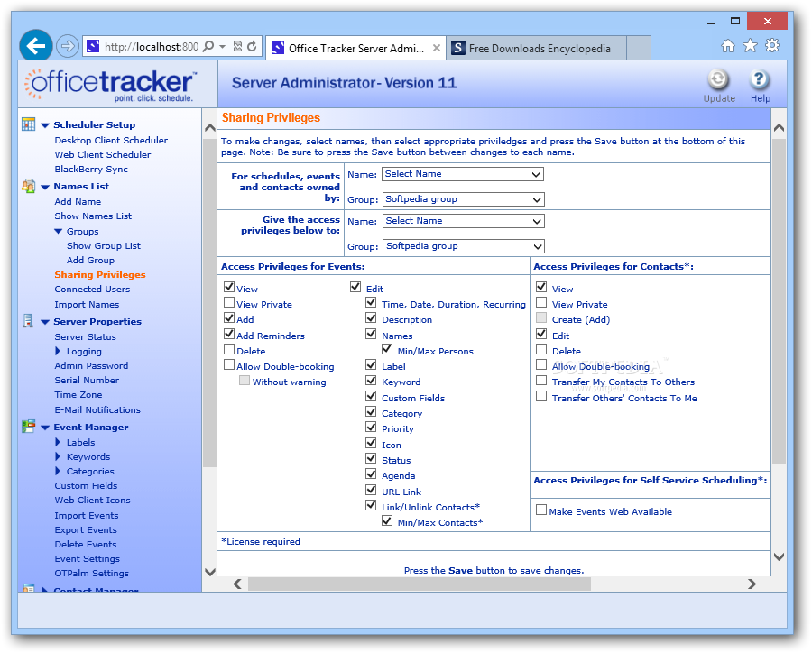Screen dimensions: 812x653
Task: Expand the Logging subsection
Action: click(58, 351)
